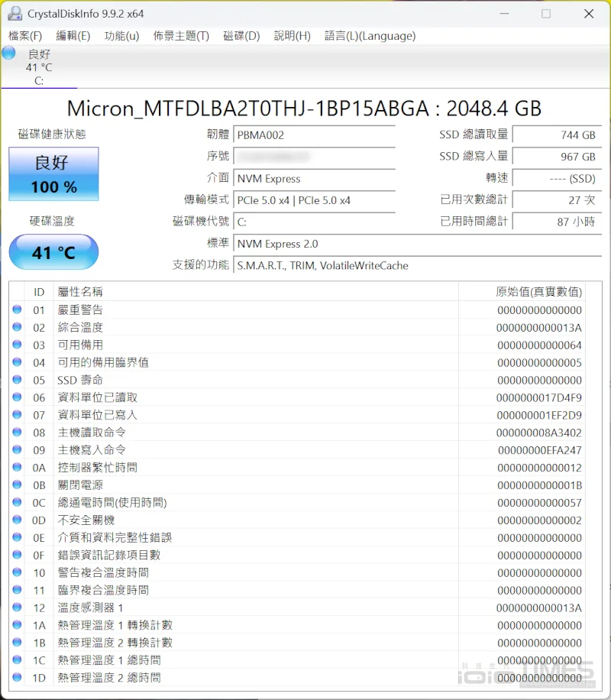Open the 磁碟(D) menu
The width and height of the screenshot is (611, 700).
coord(241,36)
